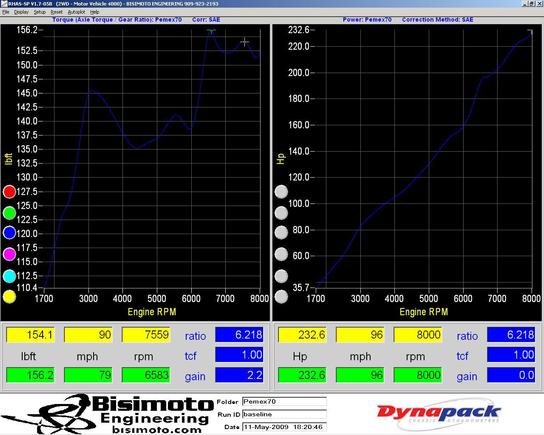Click the yellow 96 mph value box
Image resolution: width=544 pixels, height=435 pixels.
pyautogui.click(x=360, y=335)
